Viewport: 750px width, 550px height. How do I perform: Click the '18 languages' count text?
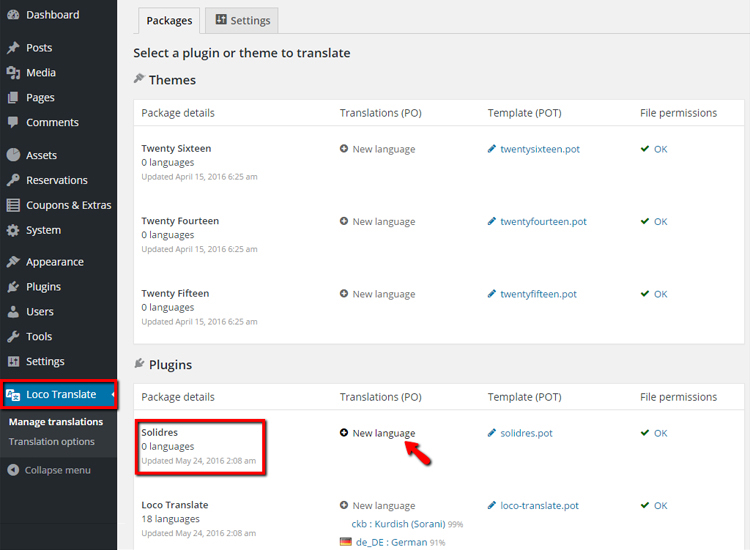coord(170,519)
